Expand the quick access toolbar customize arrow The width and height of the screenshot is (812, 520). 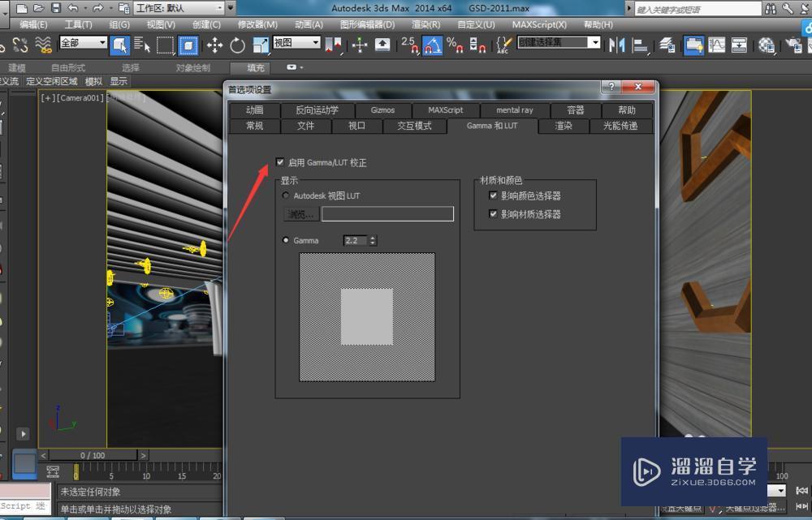coord(231,8)
